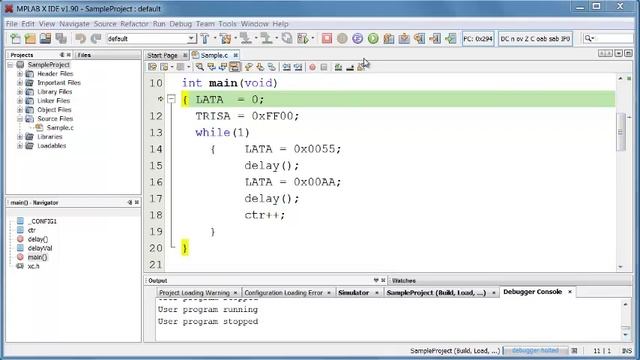Click the gray Pause debugger icon
The height and width of the screenshot is (360, 640).
click(342, 39)
